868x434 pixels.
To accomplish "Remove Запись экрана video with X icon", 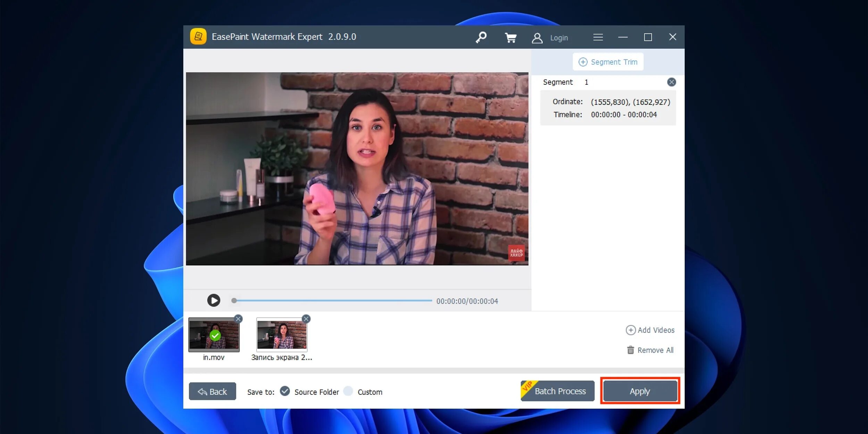I will [x=306, y=319].
